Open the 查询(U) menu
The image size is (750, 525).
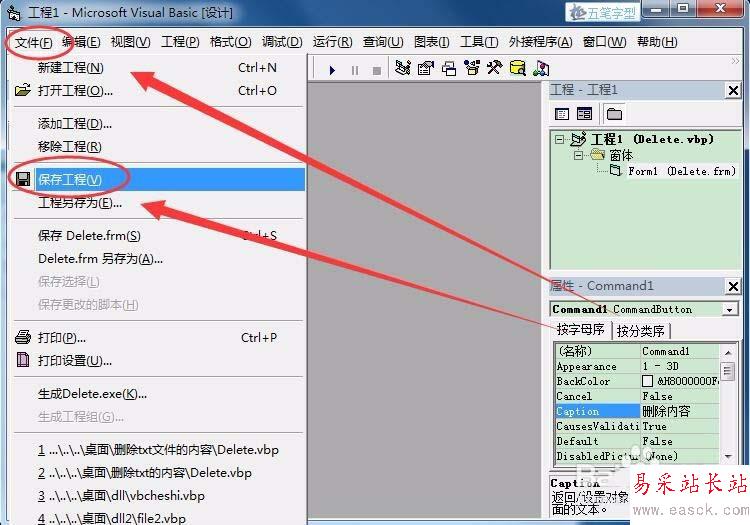pyautogui.click(x=383, y=42)
